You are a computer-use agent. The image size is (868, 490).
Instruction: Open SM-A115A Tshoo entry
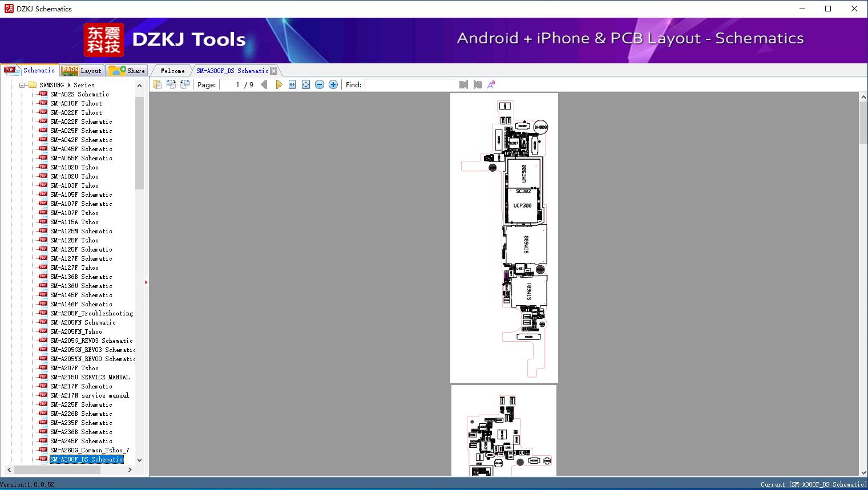tap(74, 222)
